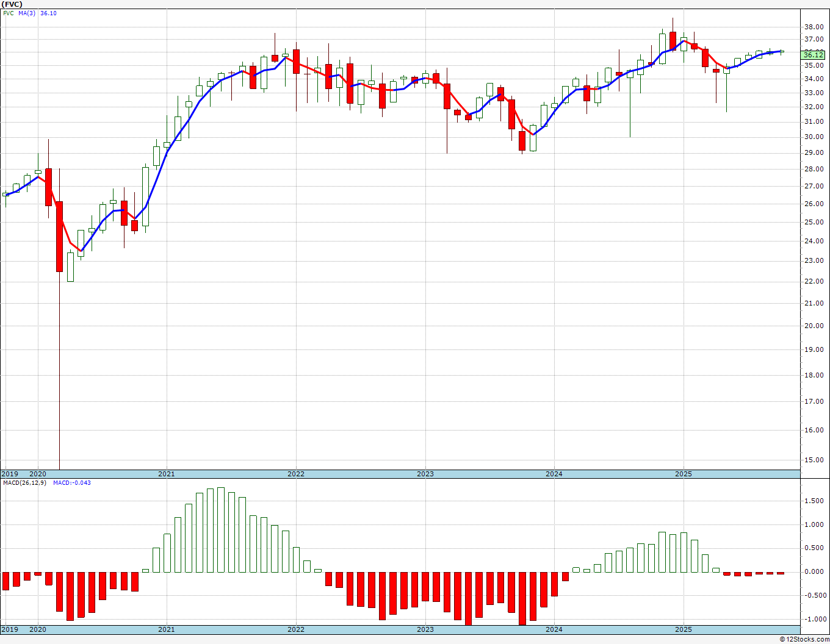
Task: Click the MA(3) indicator label
Action: click(x=27, y=13)
